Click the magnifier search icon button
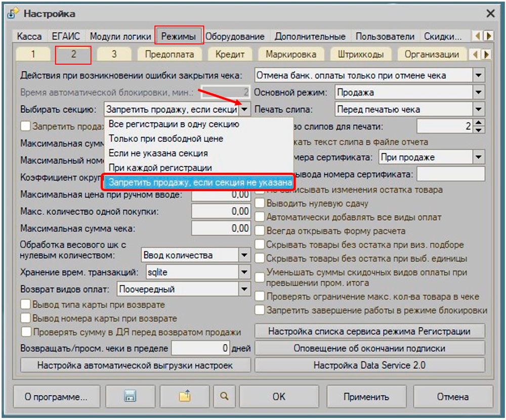 224,397
